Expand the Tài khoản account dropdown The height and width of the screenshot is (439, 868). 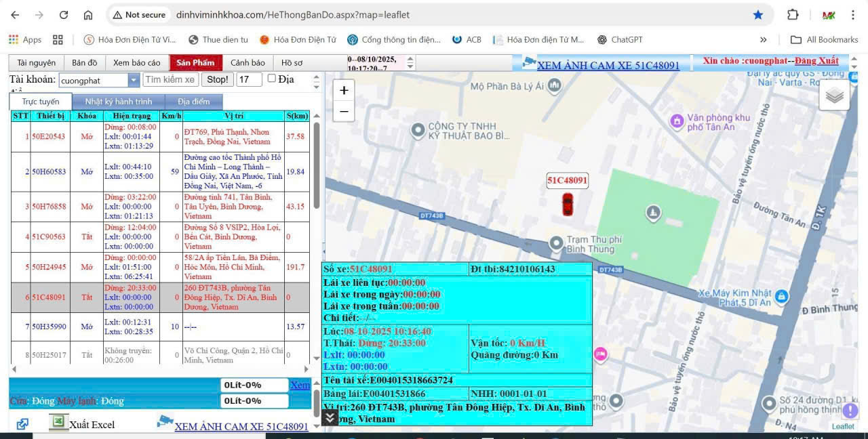point(134,80)
